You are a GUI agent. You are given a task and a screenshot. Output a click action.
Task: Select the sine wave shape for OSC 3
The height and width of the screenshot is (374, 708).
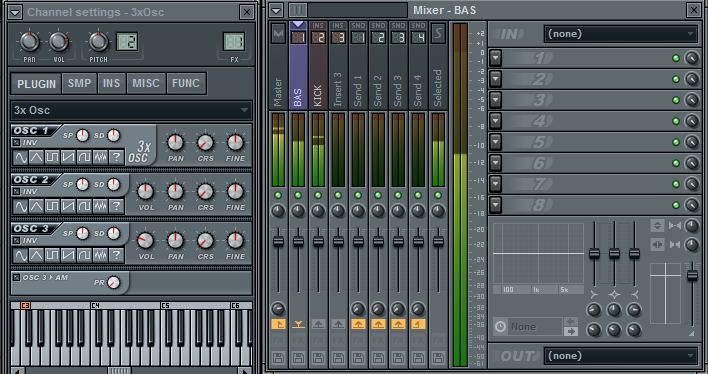tap(21, 255)
